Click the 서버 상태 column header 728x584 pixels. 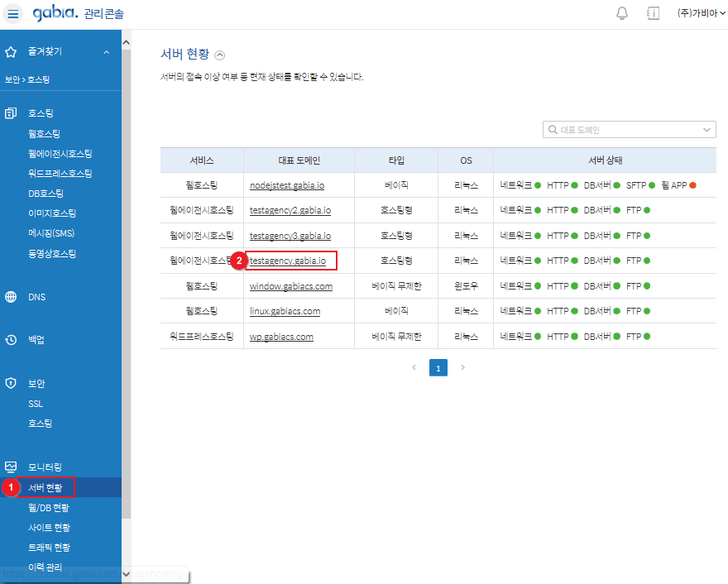click(605, 160)
